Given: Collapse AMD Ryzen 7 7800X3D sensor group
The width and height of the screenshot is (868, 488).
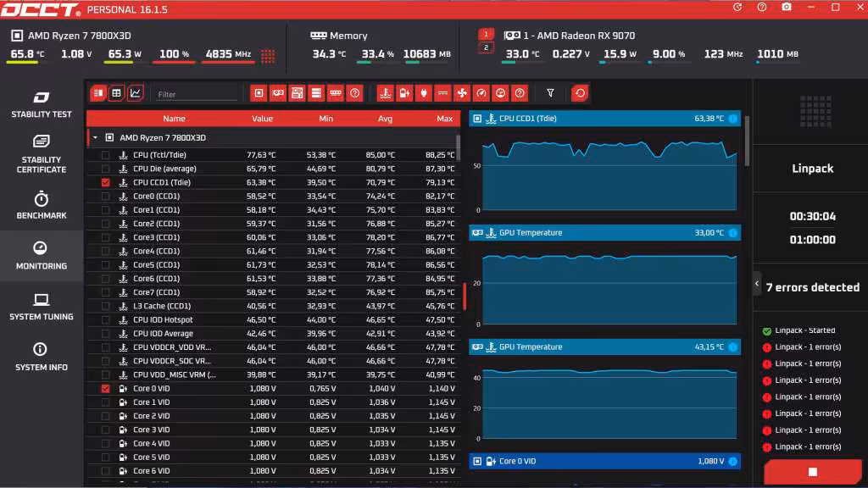Looking at the screenshot, I should click(x=95, y=137).
